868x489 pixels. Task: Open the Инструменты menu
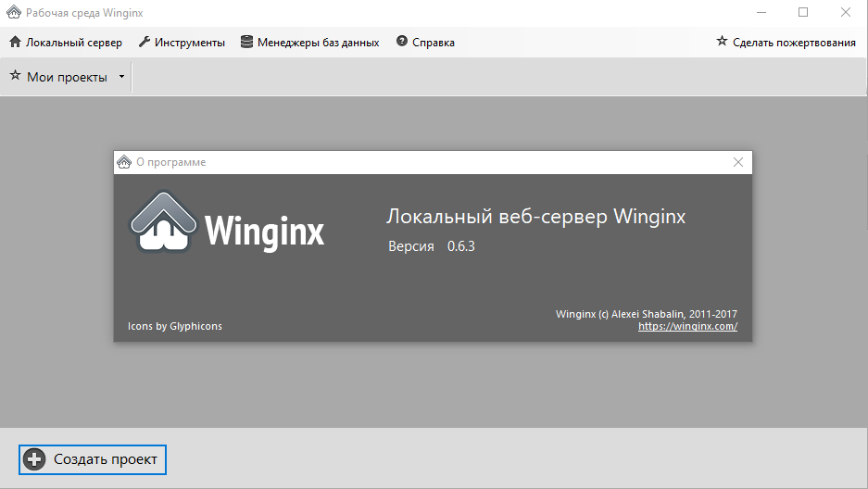click(182, 43)
